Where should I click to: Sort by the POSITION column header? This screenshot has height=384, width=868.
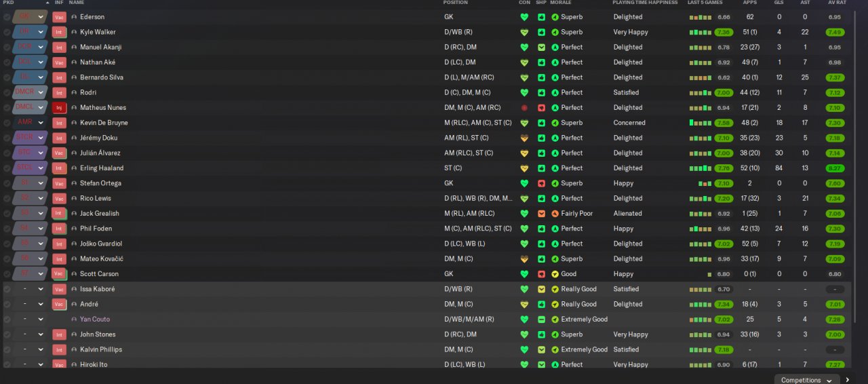[x=456, y=3]
